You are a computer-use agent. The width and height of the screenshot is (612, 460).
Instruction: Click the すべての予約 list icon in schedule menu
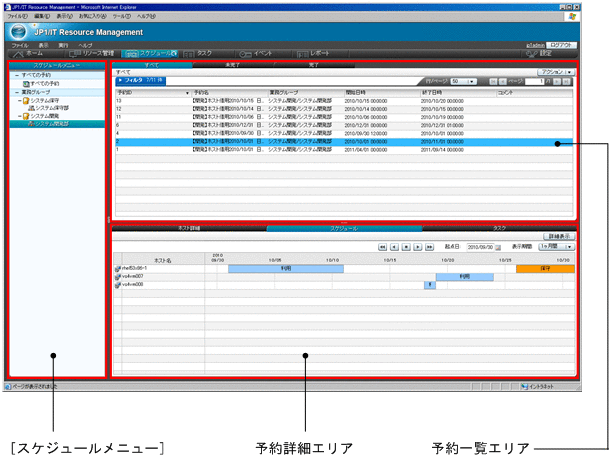pos(26,83)
